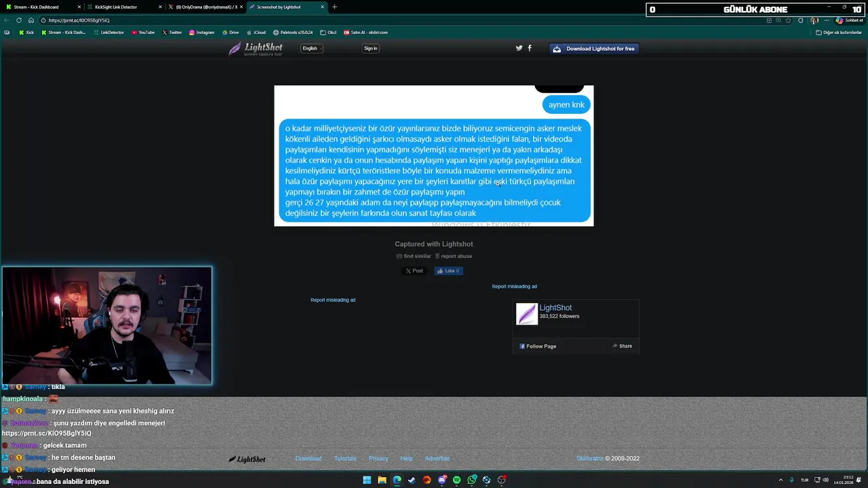Follow the LightShot Facebook page
The image size is (868, 488).
click(x=538, y=346)
